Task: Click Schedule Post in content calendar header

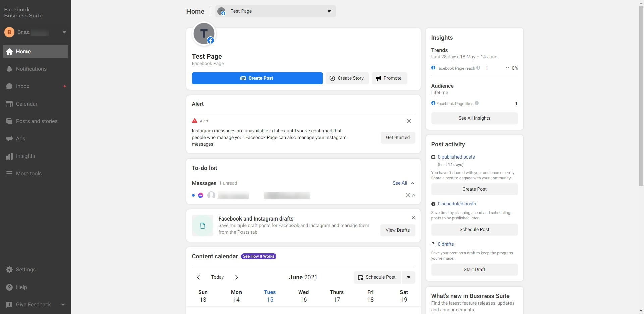Action: [x=377, y=277]
